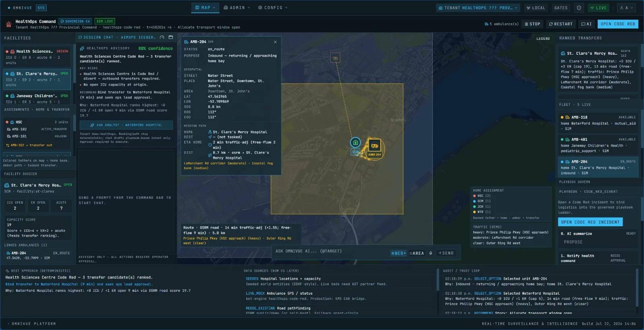Click the HealthOps Advisory sparkle icon
Screen dimensions: 644x330
(x=83, y=48)
